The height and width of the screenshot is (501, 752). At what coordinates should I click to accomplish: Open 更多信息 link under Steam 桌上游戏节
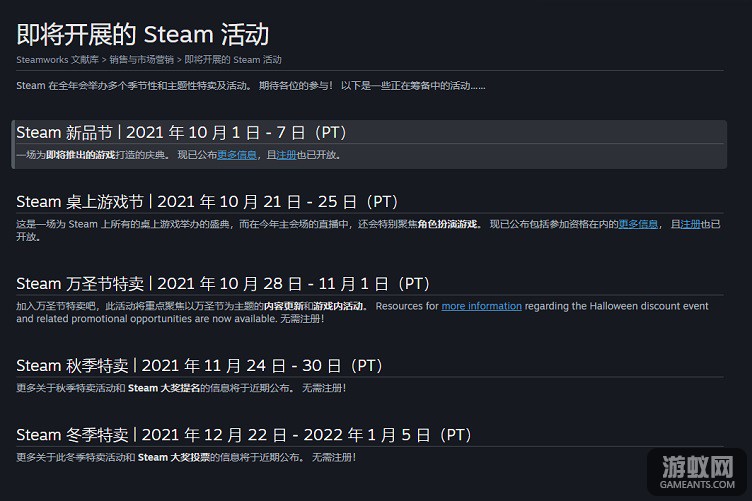(638, 224)
